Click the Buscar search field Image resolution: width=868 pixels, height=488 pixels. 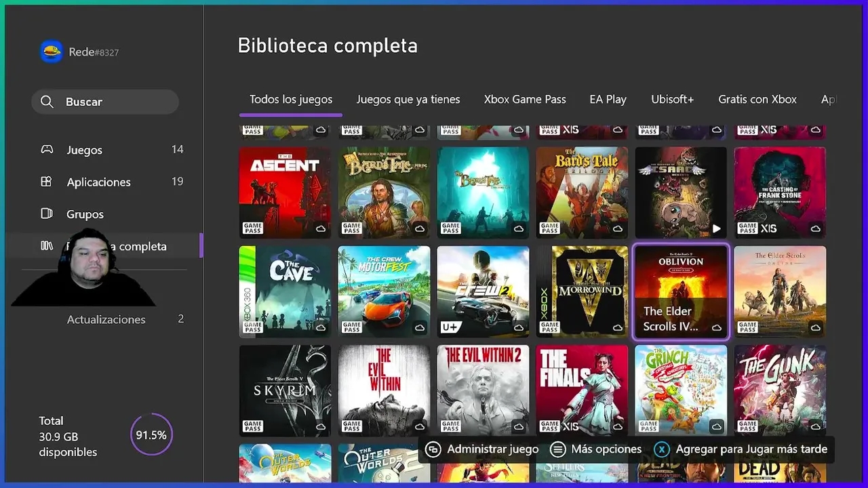click(105, 102)
